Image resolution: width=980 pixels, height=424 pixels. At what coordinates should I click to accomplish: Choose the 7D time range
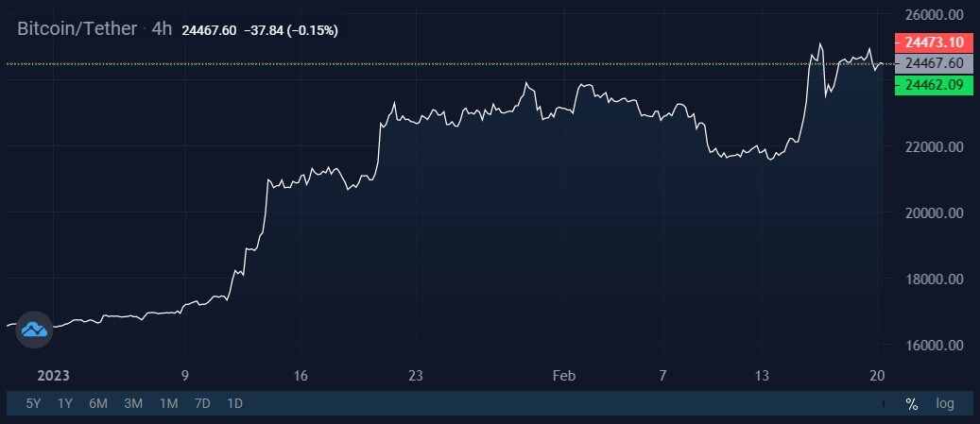point(202,404)
